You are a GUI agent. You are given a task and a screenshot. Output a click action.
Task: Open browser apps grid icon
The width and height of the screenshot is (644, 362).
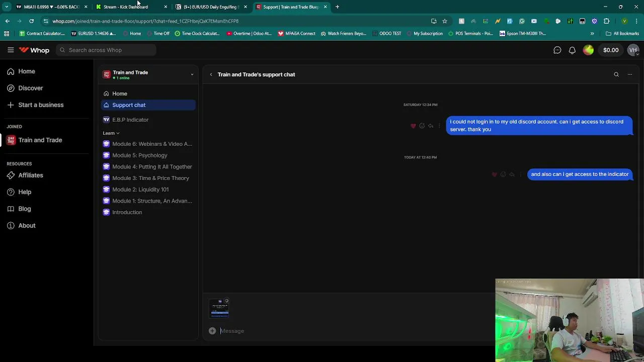coord(7,34)
